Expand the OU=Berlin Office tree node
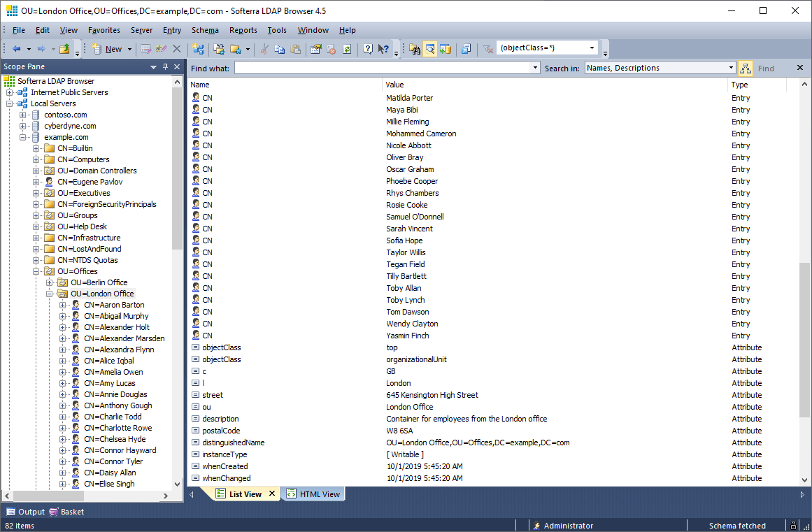Image resolution: width=812 pixels, height=532 pixels. coord(48,282)
